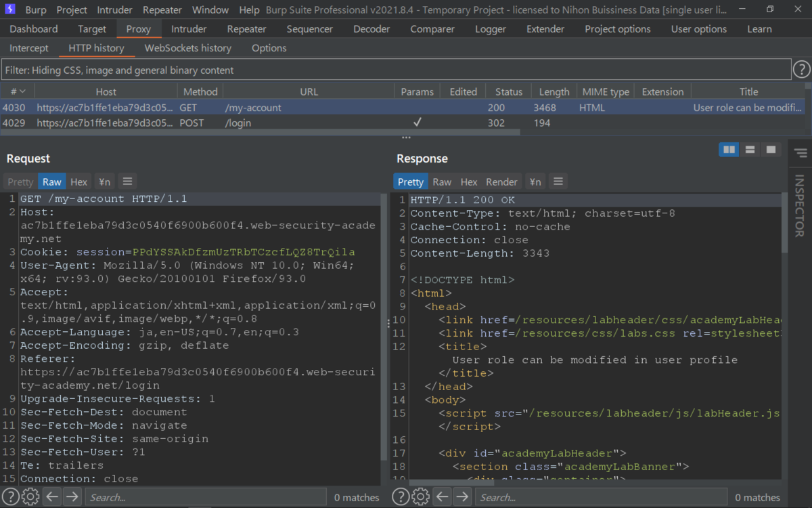Click the INSPECTOR side panel label
This screenshot has width=812, height=508.
(x=800, y=206)
